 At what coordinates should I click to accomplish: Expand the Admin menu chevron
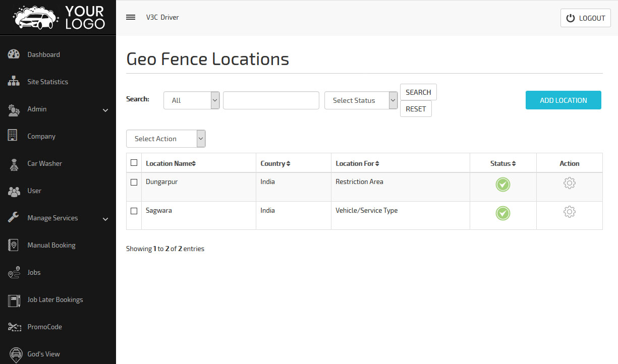tap(105, 110)
